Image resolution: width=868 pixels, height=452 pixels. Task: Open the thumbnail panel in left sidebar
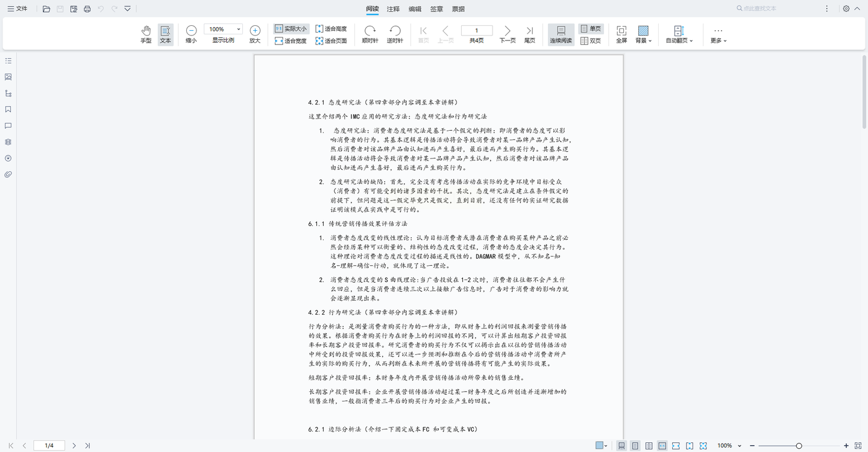[8, 77]
